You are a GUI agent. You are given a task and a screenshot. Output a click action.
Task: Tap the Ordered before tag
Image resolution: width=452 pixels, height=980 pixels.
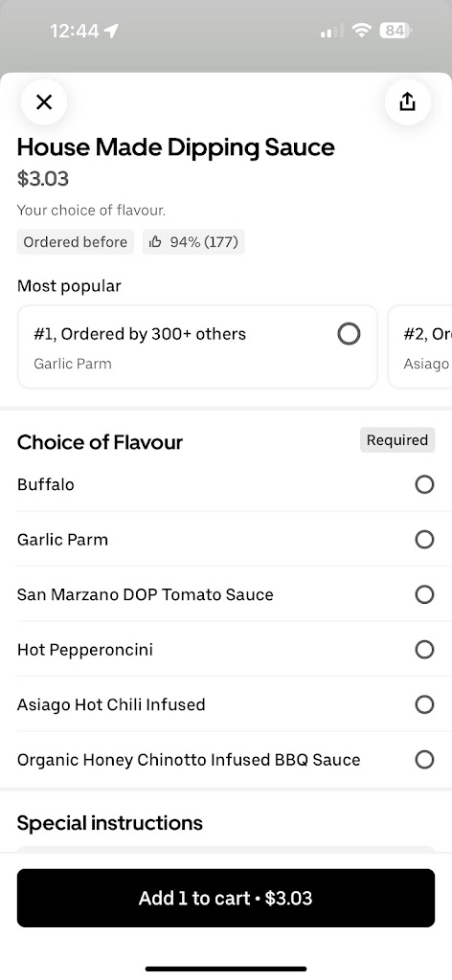pos(75,242)
